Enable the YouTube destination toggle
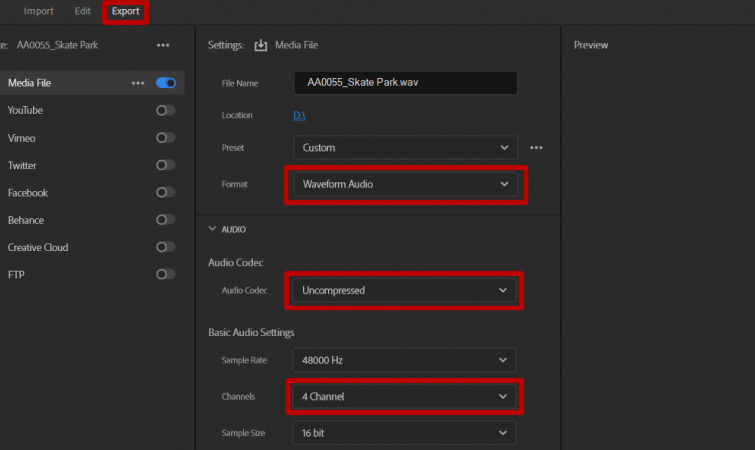The width and height of the screenshot is (755, 450). click(165, 110)
